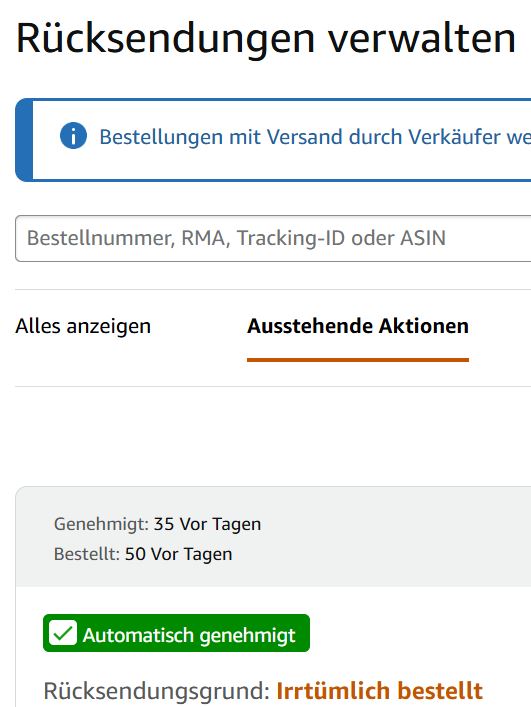The image size is (531, 707).
Task: Click the thick blue left edge of info banner
Action: click(24, 140)
